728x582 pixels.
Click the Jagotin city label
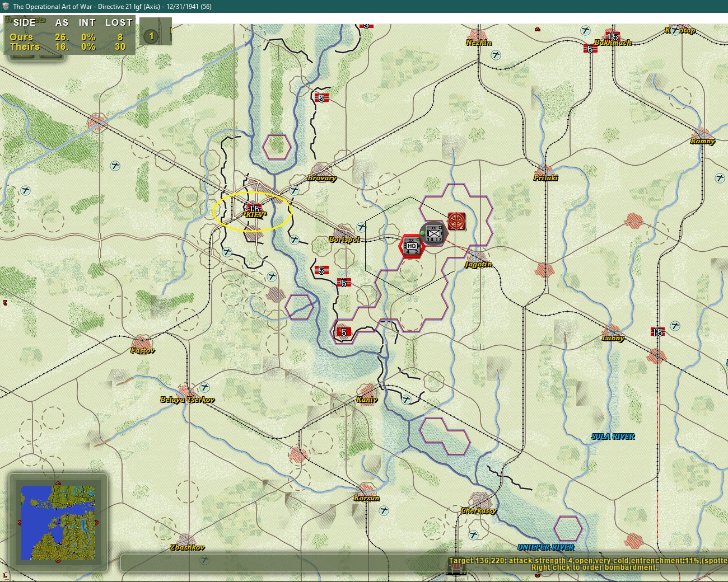[x=478, y=264]
